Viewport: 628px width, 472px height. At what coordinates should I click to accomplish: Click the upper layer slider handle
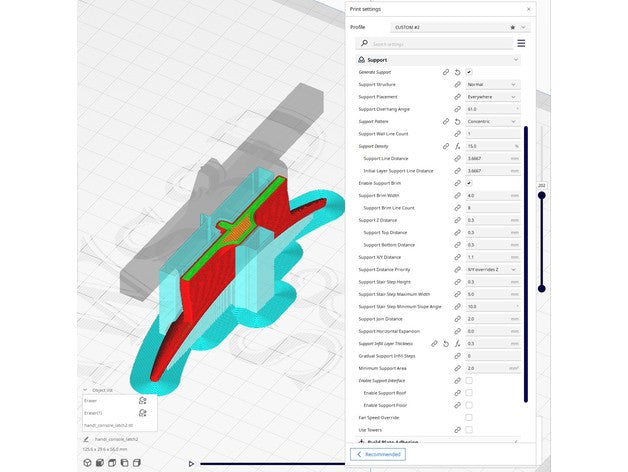(541, 196)
